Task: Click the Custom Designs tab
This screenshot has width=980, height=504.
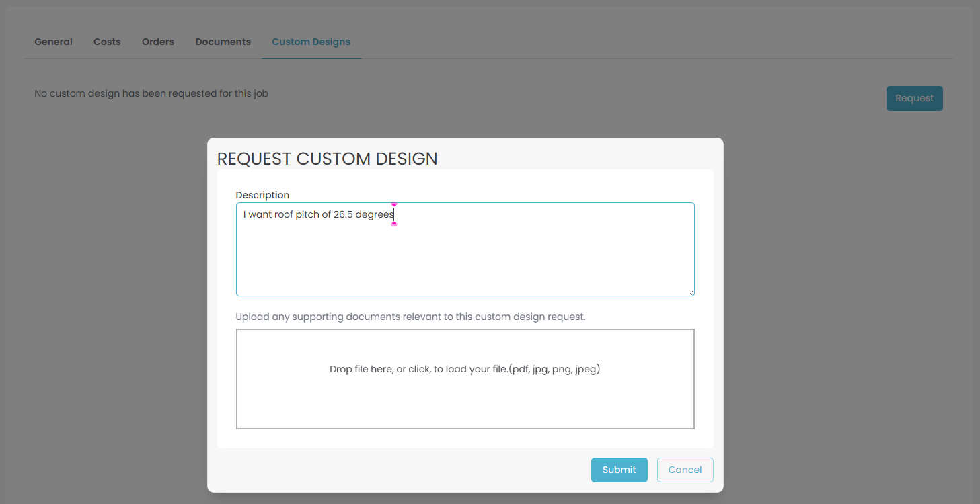Action: 311,42
